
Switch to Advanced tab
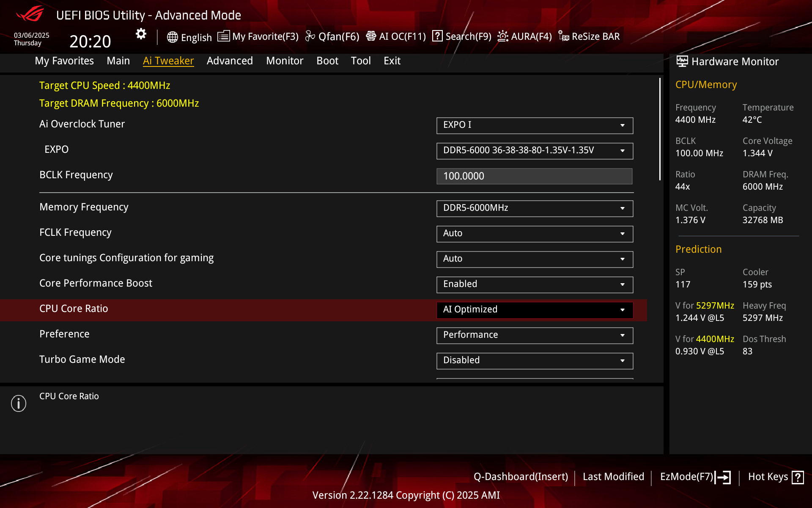[x=230, y=61]
